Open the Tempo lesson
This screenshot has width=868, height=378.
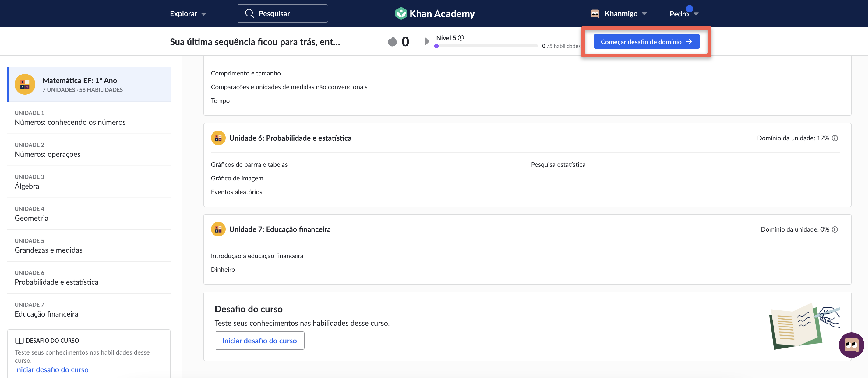tap(220, 101)
